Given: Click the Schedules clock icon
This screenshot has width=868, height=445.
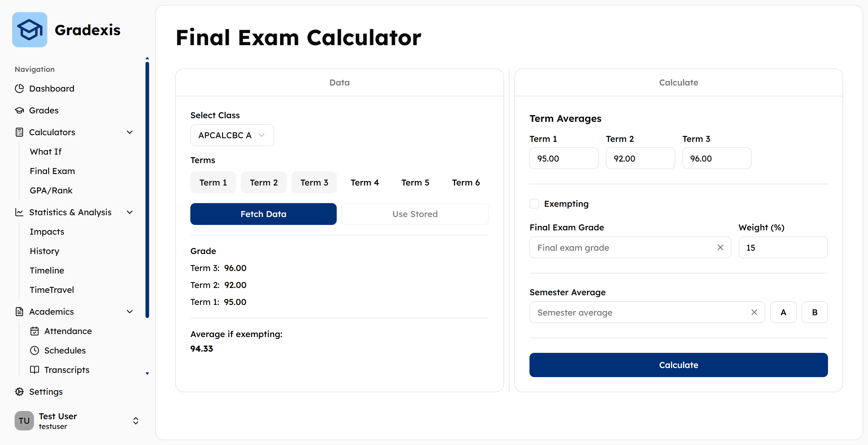Looking at the screenshot, I should 34,350.
